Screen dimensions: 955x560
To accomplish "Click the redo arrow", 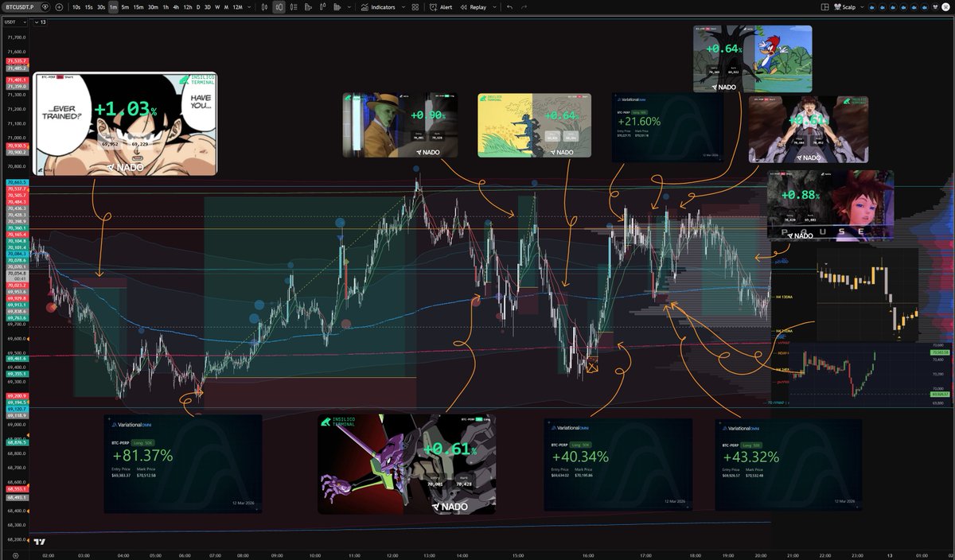I will [x=524, y=7].
